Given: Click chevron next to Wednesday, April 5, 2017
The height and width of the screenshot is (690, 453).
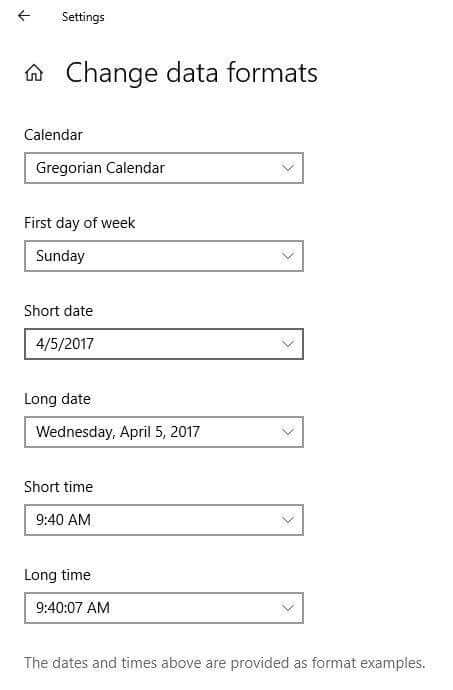Looking at the screenshot, I should tap(287, 432).
